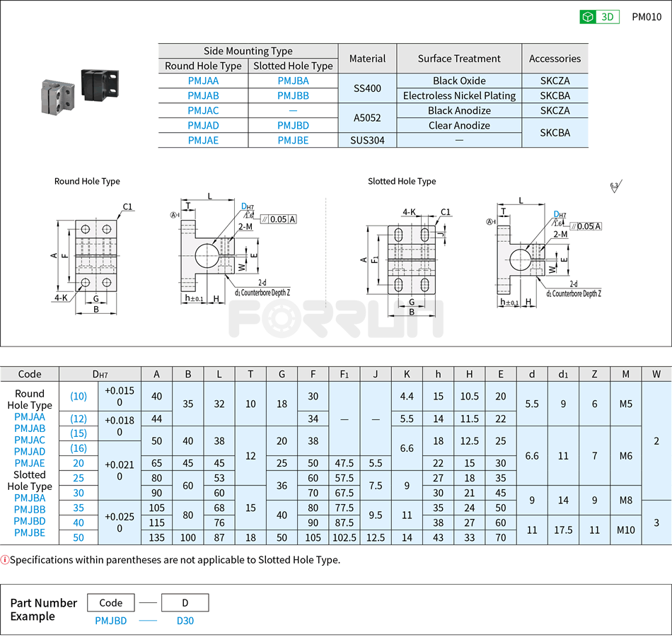The width and height of the screenshot is (672, 637).
Task: Click the D30 example value
Action: 185,620
